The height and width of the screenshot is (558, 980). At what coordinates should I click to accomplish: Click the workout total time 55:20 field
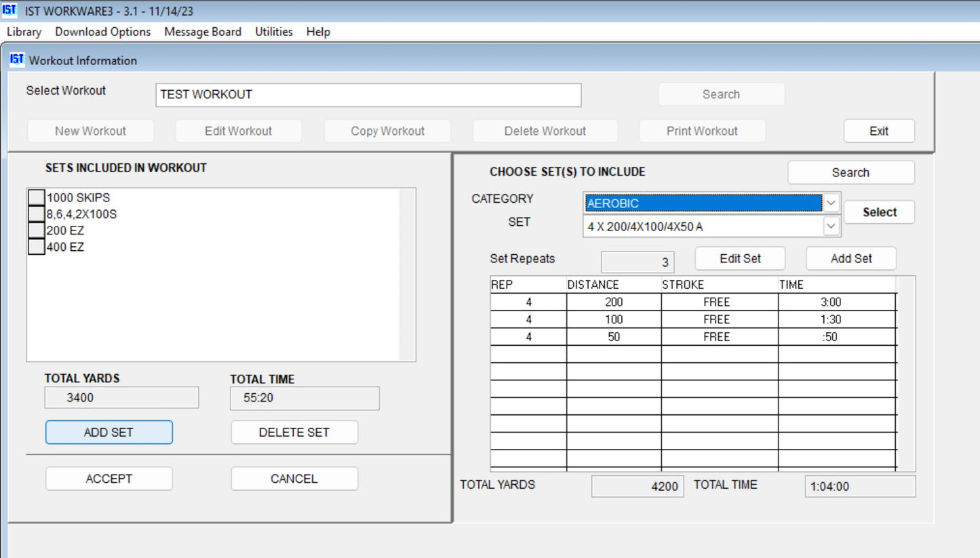(305, 398)
